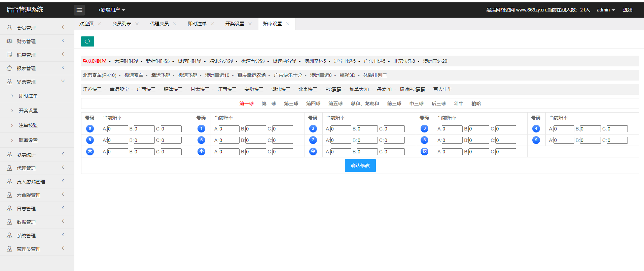Viewport: 644px width, 271px height.
Task: Select the blue number 2 ball
Action: coord(313,128)
